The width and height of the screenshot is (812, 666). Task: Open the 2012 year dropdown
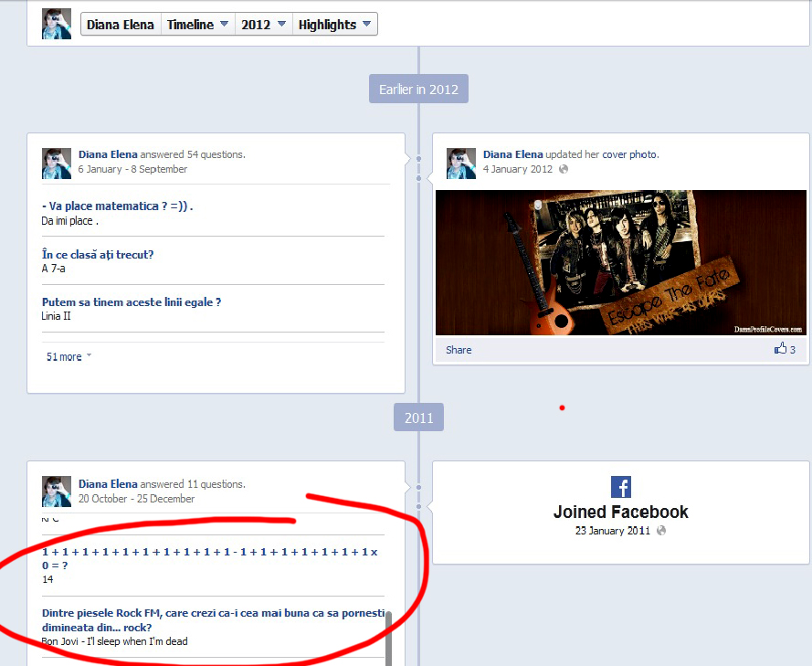(x=263, y=25)
